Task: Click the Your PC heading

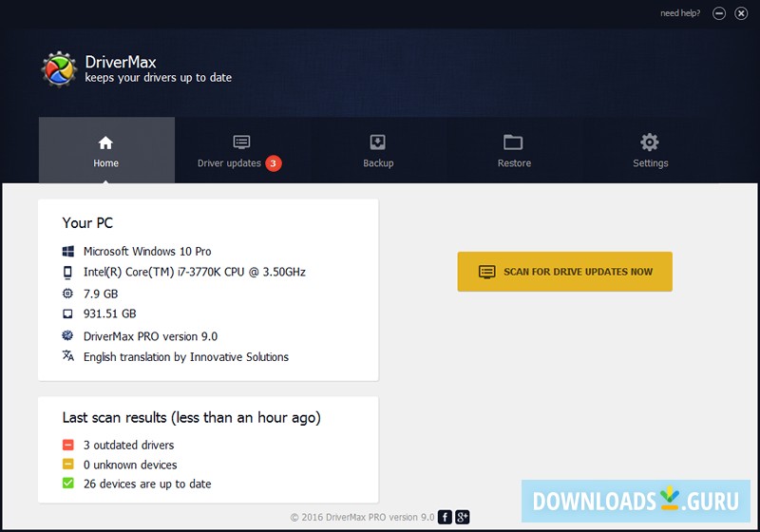Action: tap(87, 223)
